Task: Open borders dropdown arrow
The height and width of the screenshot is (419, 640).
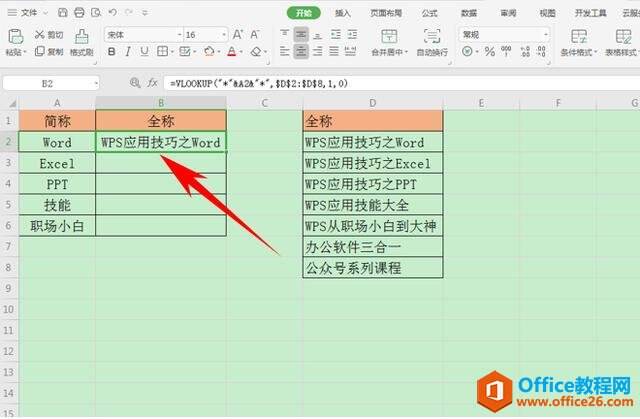Action: tap(172, 52)
